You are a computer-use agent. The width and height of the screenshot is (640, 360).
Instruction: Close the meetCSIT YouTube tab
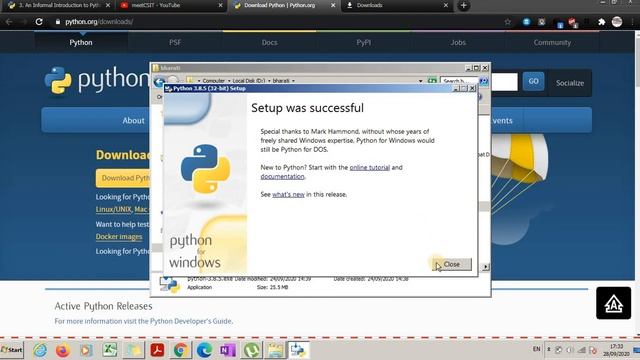tap(220, 5)
